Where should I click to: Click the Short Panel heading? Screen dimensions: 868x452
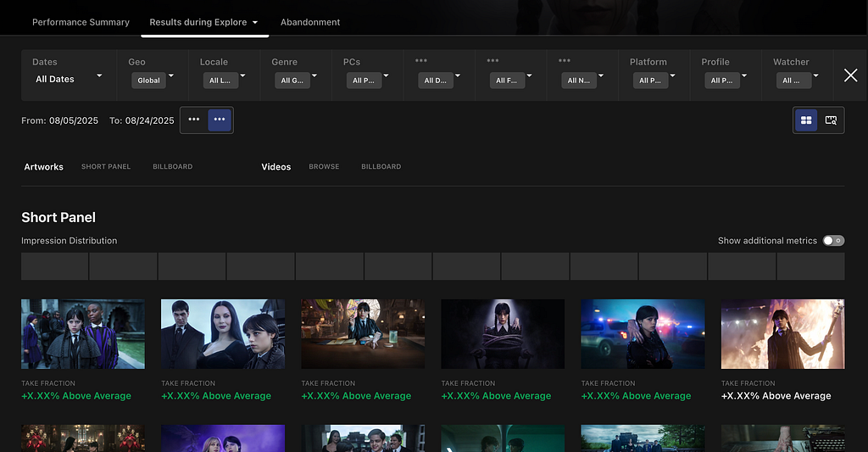click(58, 218)
